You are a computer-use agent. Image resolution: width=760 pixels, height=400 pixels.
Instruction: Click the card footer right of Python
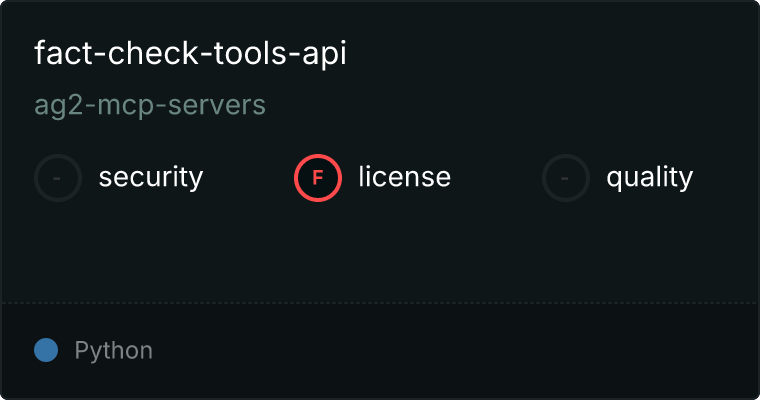[x=450, y=351]
